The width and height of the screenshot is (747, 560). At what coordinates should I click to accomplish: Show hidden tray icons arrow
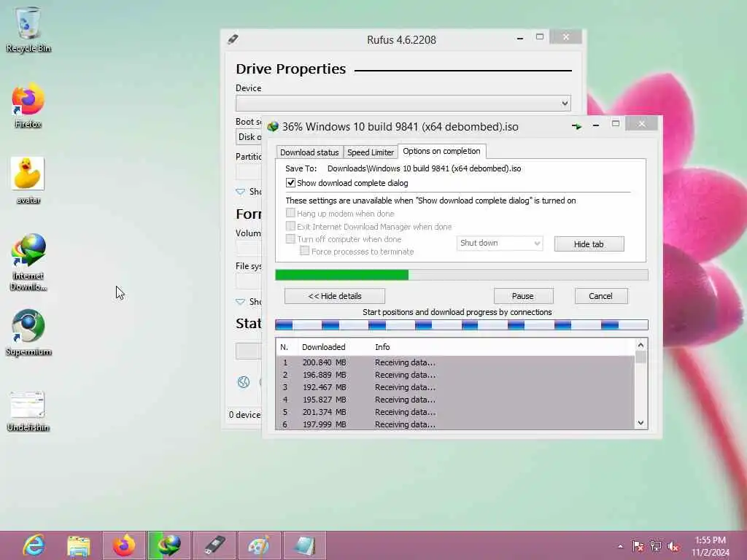point(620,546)
